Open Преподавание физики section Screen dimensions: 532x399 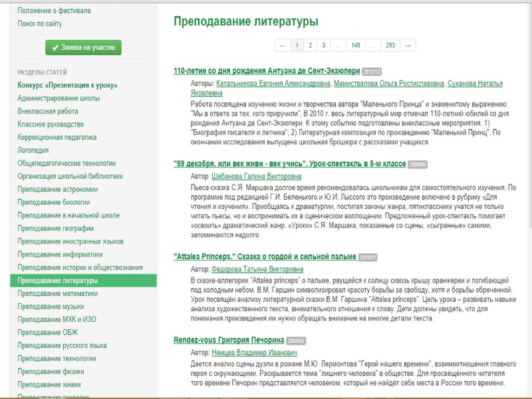(x=51, y=372)
